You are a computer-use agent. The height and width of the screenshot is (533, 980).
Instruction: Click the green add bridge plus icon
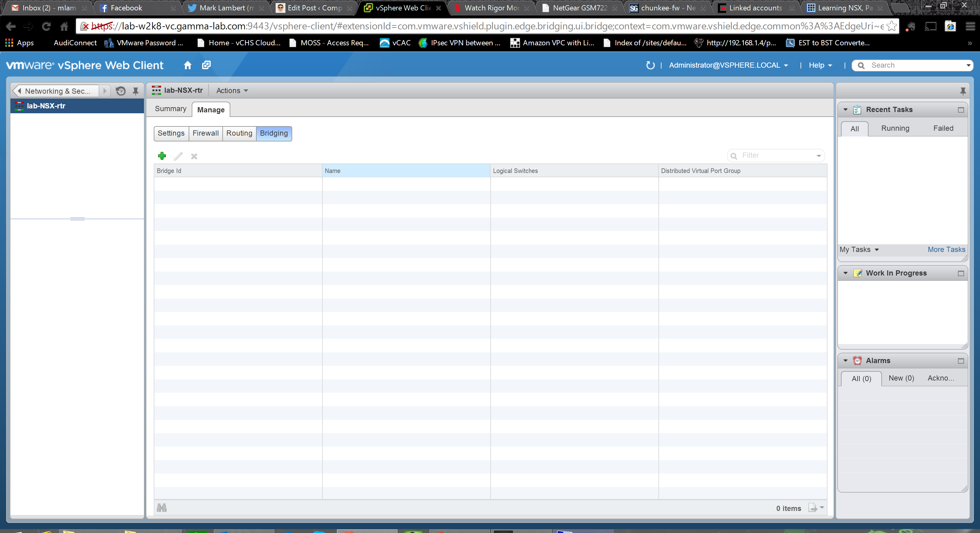(162, 156)
